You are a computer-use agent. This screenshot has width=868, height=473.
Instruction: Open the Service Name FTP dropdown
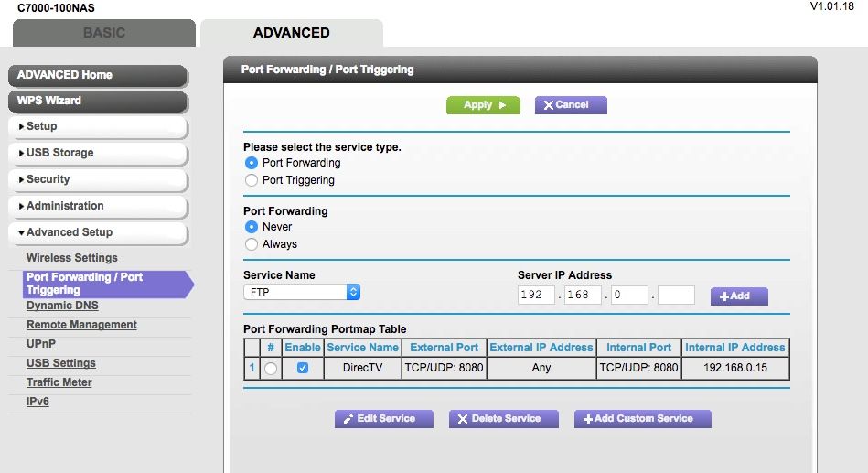click(302, 293)
